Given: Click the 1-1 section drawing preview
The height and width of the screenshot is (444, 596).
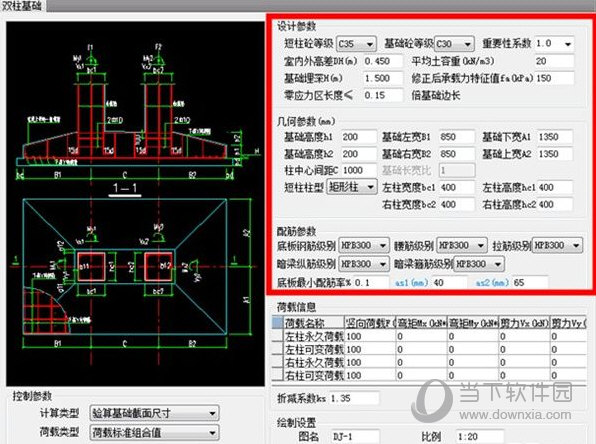Looking at the screenshot, I should click(x=137, y=114).
